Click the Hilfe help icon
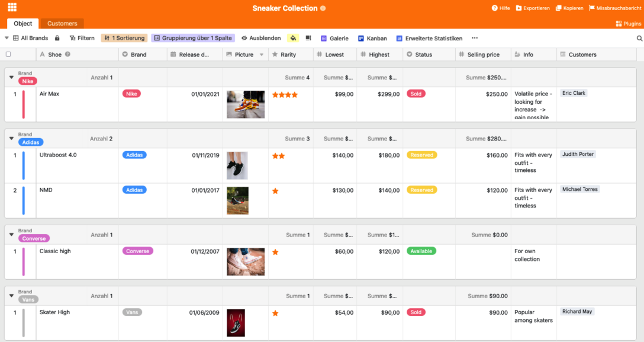The image size is (644, 342). (x=495, y=8)
